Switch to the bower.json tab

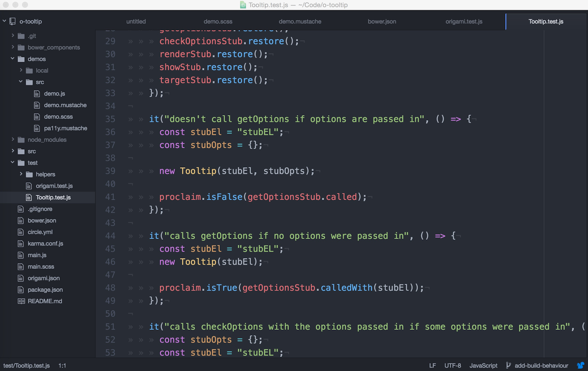click(x=382, y=22)
